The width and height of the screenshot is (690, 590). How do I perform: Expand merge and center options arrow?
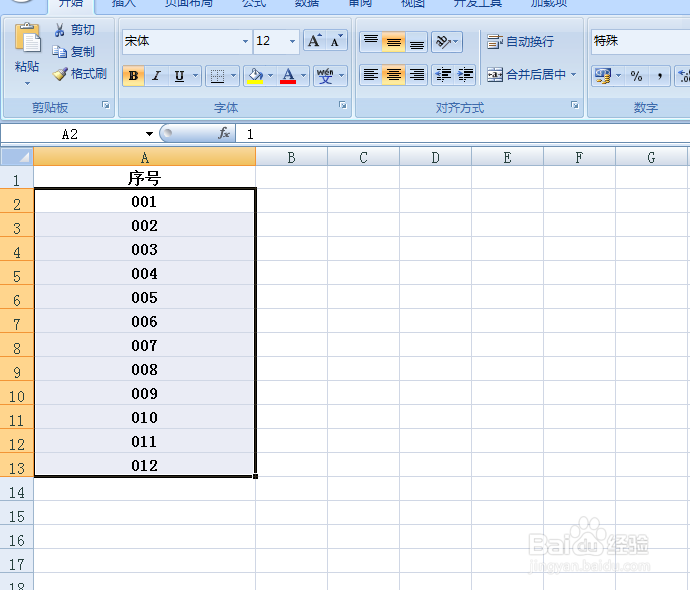pos(573,74)
